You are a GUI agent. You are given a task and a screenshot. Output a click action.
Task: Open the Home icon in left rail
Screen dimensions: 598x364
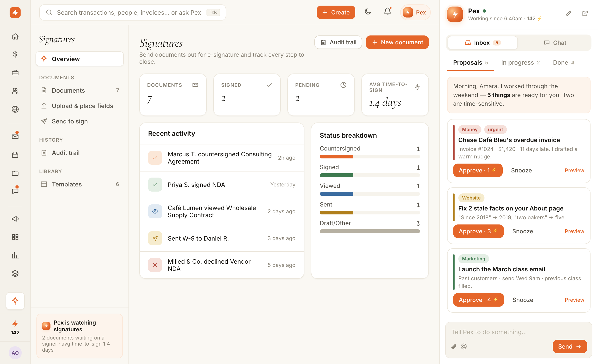(x=15, y=36)
